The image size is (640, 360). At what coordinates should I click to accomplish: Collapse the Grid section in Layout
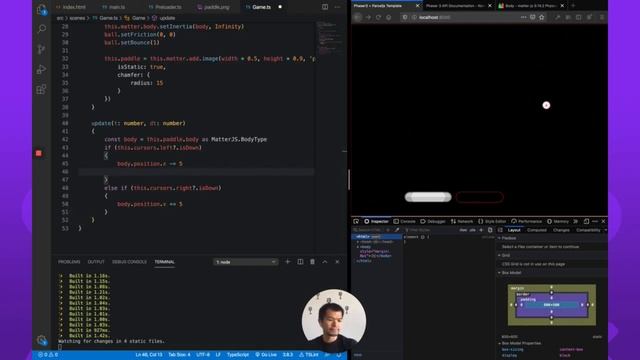point(499,255)
